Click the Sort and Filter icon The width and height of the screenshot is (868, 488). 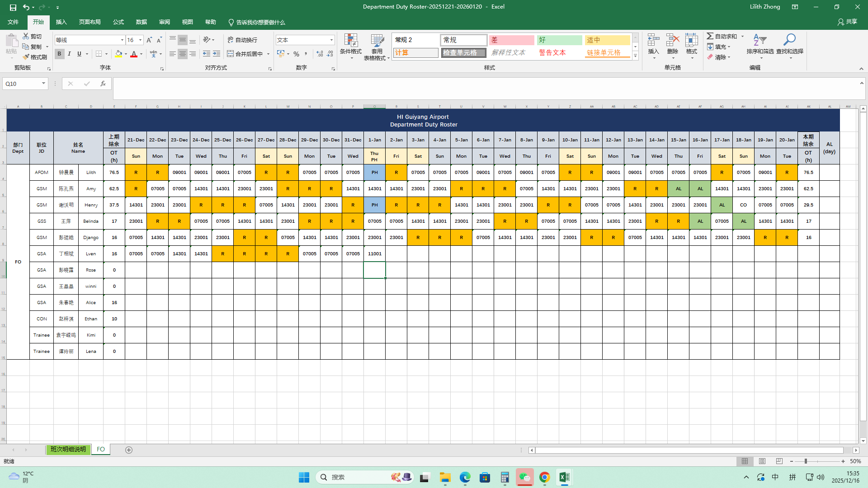coord(759,40)
